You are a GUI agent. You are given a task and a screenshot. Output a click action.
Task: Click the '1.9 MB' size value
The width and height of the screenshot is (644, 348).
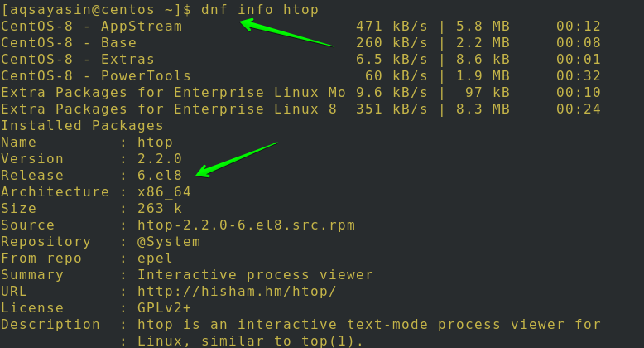483,75
